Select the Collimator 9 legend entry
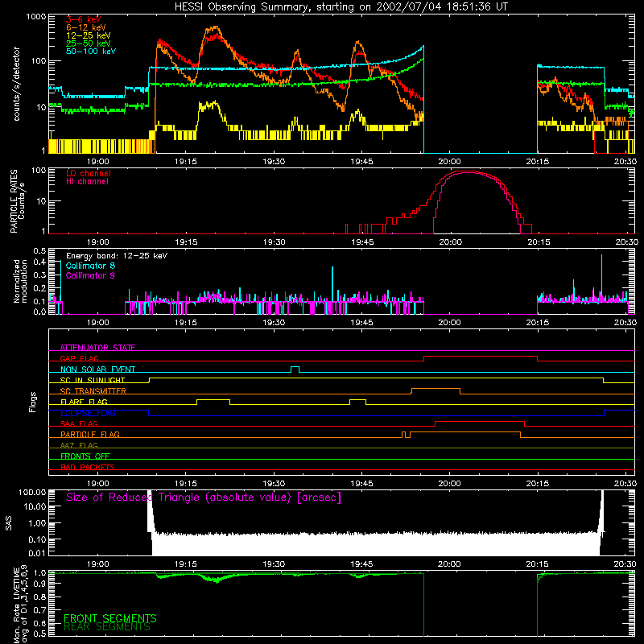The width and height of the screenshot is (644, 644). (x=90, y=275)
